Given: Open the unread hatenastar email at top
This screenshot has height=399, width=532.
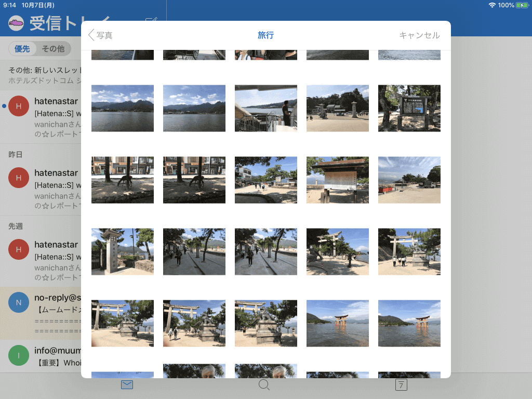Looking at the screenshot, I should coord(41,117).
